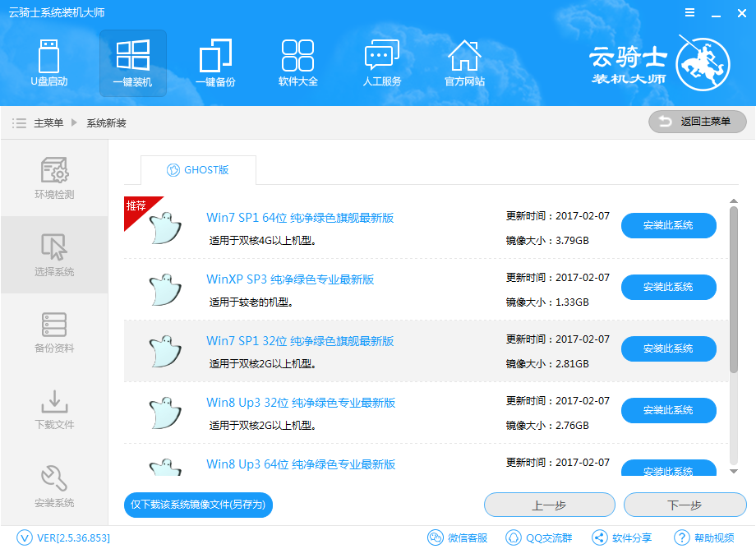This screenshot has width=756, height=549.
Task: Open Win7 SP1 64位 纯净绿色旗舰最新版 title
Action: pos(300,218)
